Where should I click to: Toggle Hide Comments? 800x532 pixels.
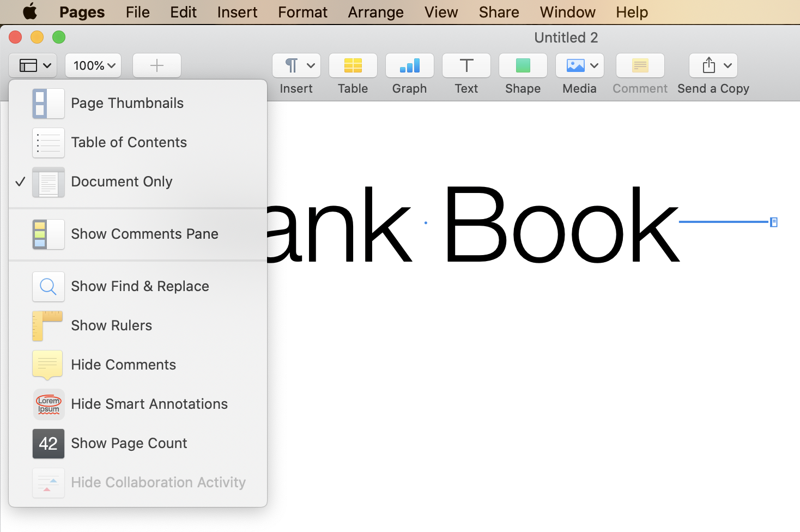tap(138, 365)
